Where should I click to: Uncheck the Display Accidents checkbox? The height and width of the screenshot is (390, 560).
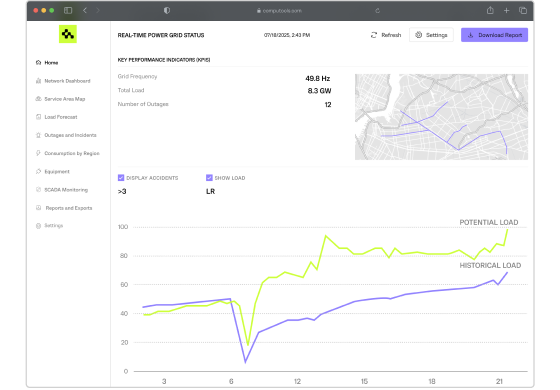121,178
